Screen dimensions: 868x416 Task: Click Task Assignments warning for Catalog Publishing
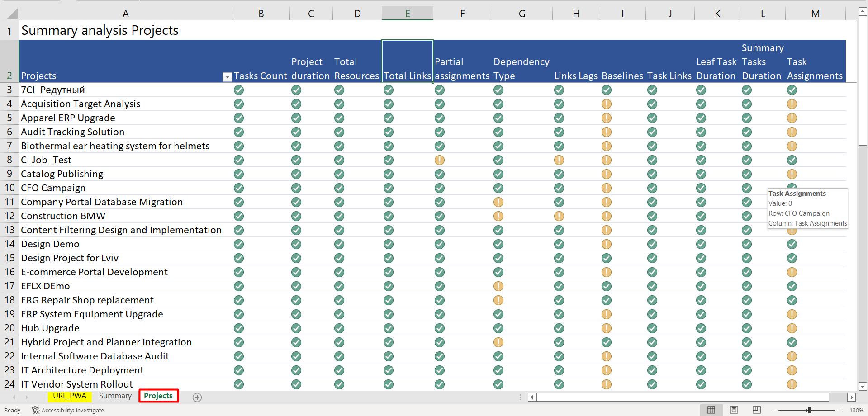(x=792, y=174)
